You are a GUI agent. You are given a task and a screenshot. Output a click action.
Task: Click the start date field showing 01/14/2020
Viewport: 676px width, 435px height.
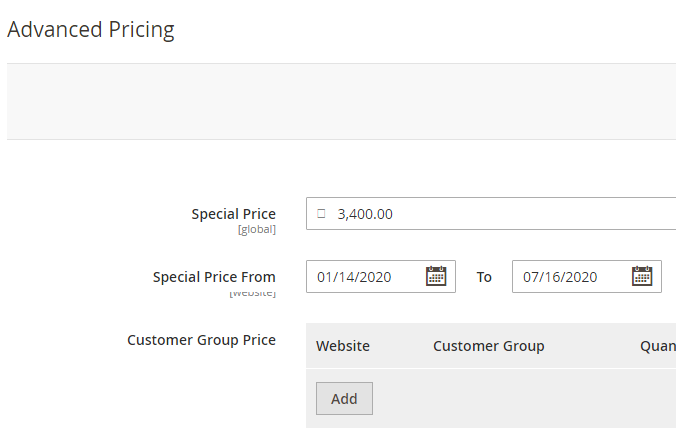pos(366,277)
